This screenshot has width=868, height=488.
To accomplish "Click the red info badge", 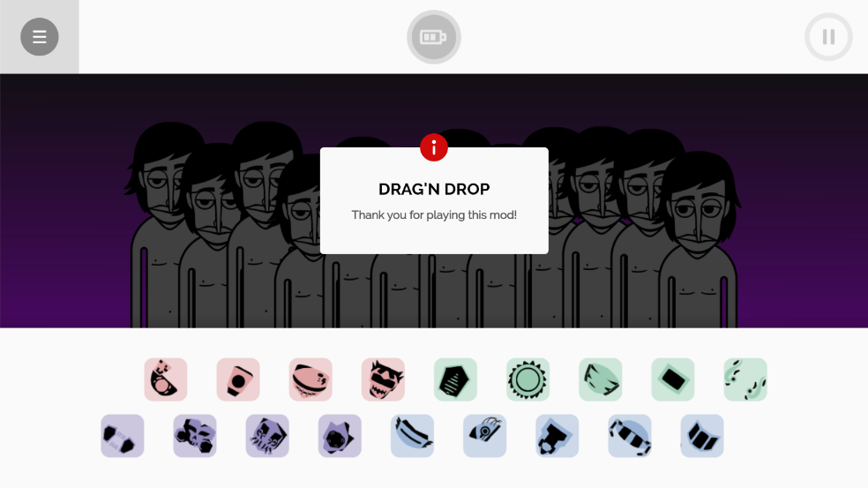I will click(433, 147).
